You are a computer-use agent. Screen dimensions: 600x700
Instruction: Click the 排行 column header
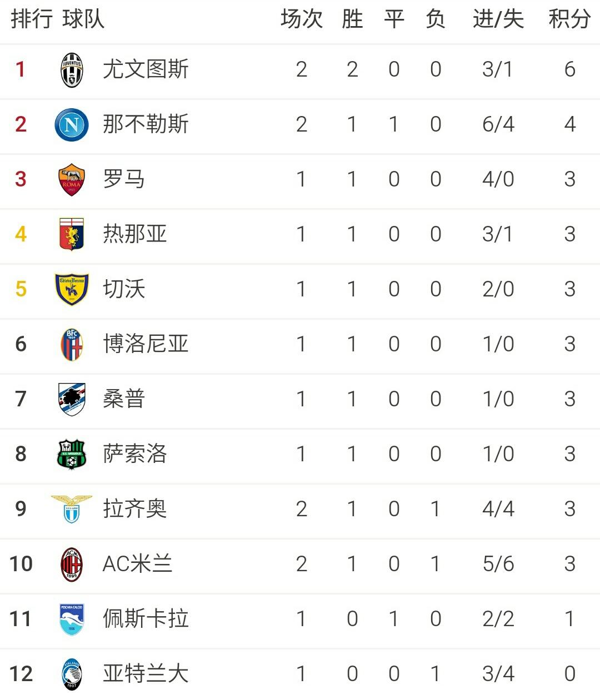point(32,19)
